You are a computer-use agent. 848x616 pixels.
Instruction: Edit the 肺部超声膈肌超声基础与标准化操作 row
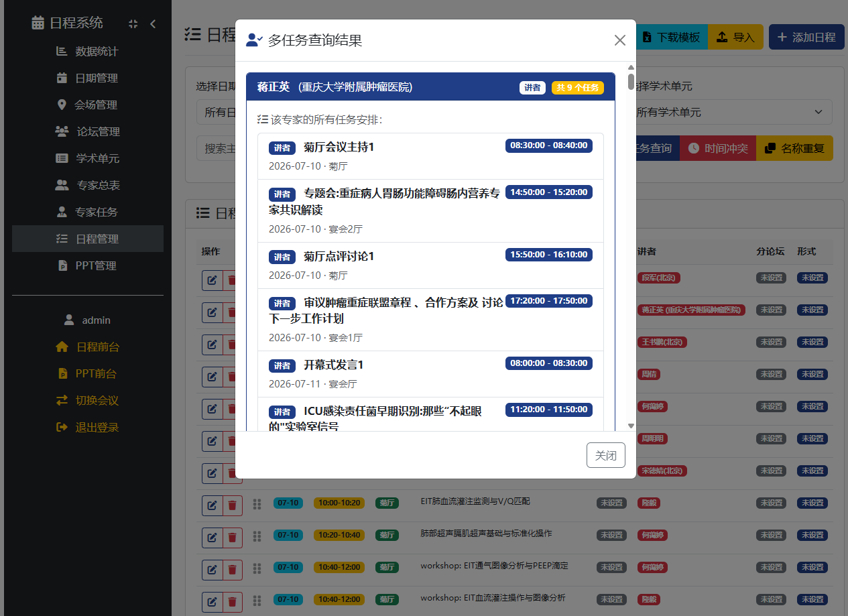coord(212,538)
